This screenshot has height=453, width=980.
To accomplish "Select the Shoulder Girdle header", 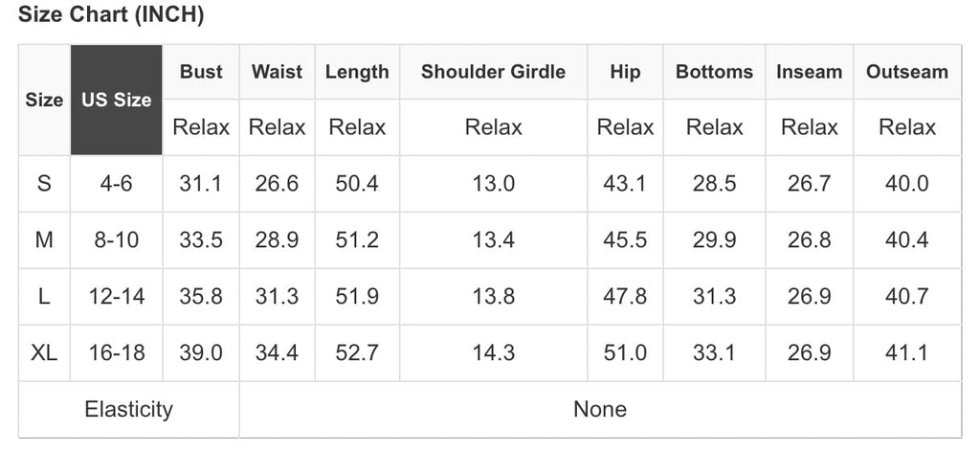I will [x=493, y=72].
